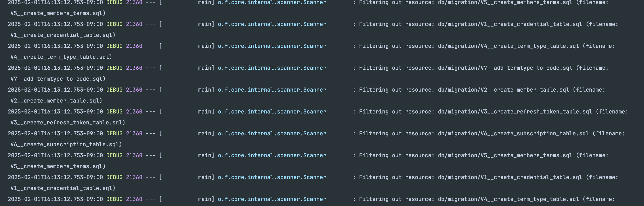Click process ID 21360 on the V3__create_refresh_token_table row
The image size is (644, 206).
pos(134,112)
